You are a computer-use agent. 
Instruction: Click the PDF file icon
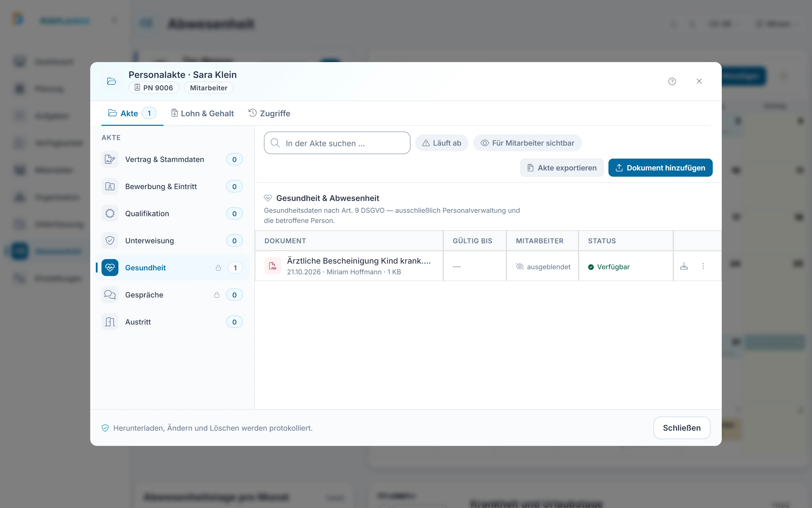273,266
